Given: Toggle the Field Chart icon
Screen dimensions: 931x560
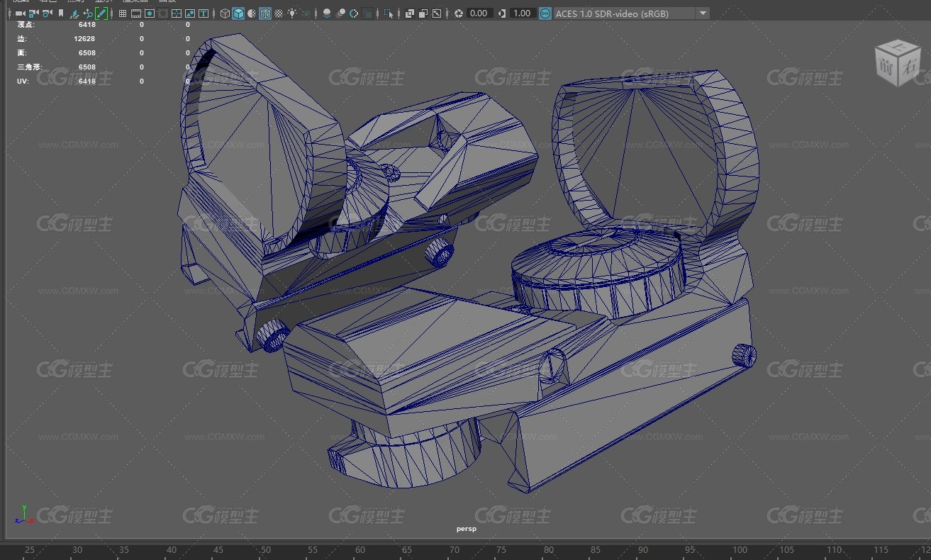Looking at the screenshot, I should [x=177, y=13].
